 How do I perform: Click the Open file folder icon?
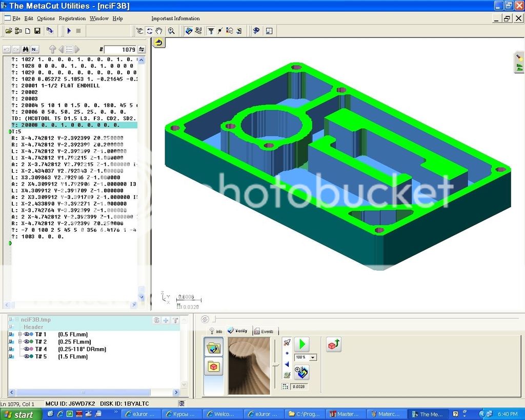[8, 31]
